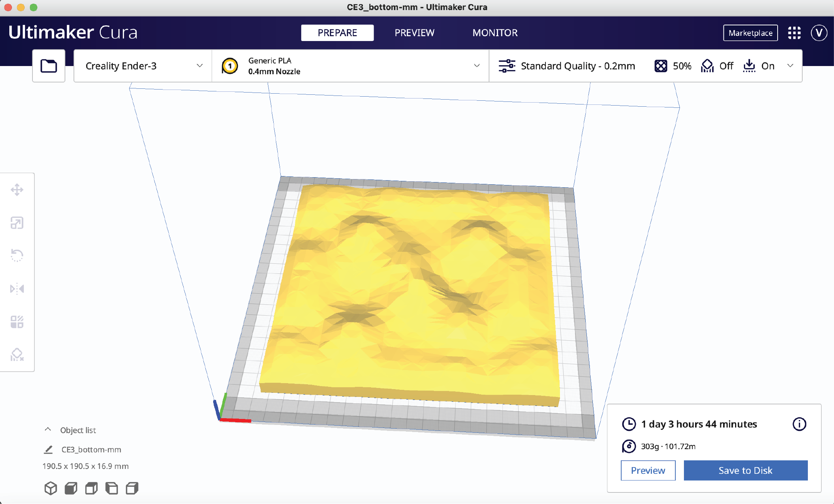Select the Rotate tool

(17, 256)
